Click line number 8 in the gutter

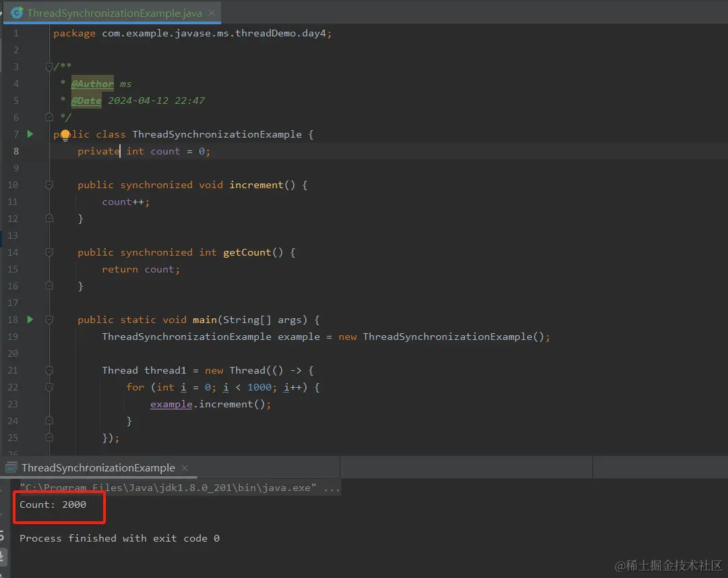point(16,152)
